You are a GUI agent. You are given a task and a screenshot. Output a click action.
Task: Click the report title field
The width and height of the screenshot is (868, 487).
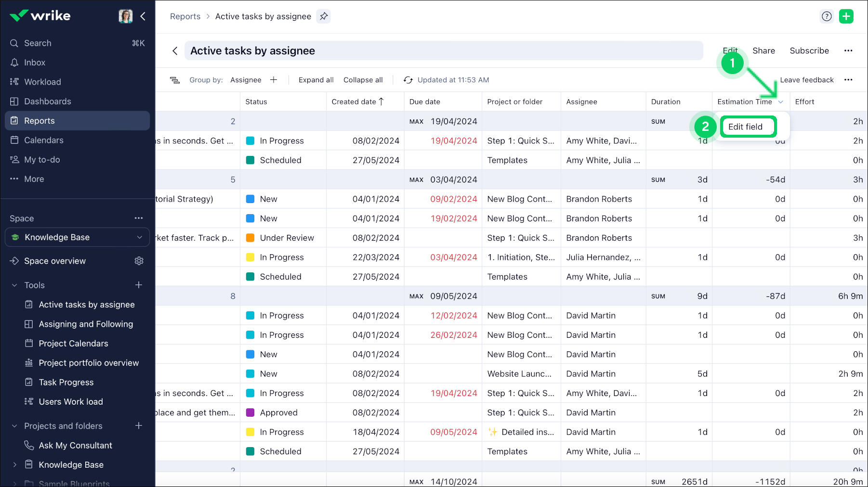pos(443,51)
